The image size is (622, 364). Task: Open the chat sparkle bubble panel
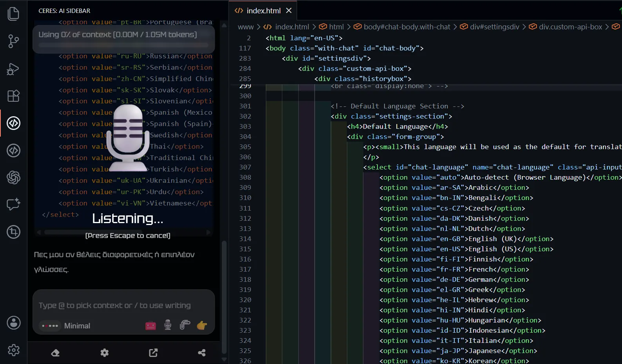(14, 204)
